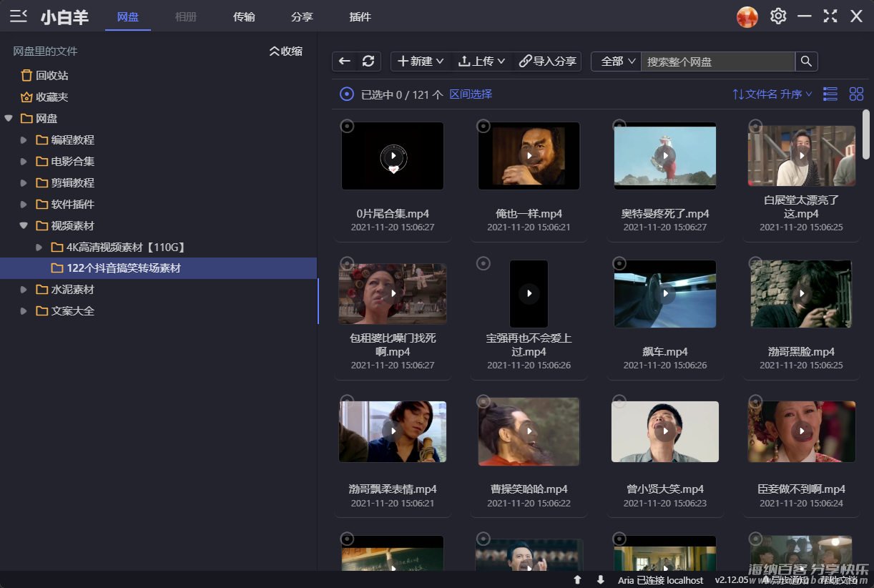Open the recycle bin 回收站
This screenshot has height=588, width=874.
pos(51,75)
